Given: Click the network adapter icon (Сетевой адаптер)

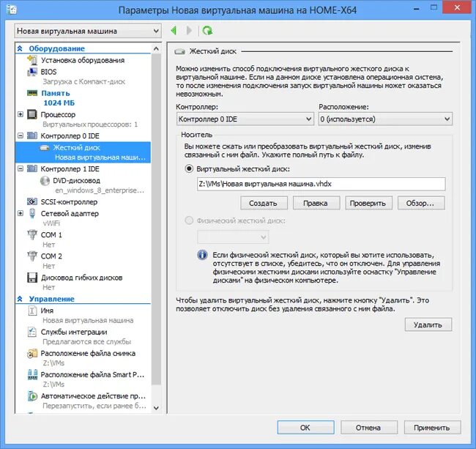Looking at the screenshot, I should [32, 213].
